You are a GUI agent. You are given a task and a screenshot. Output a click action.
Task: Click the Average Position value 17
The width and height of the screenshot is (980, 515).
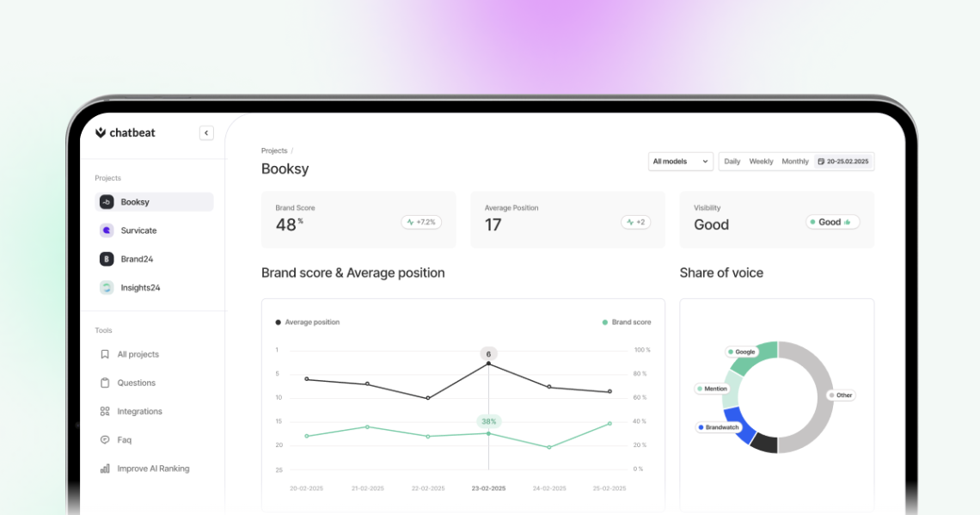493,224
